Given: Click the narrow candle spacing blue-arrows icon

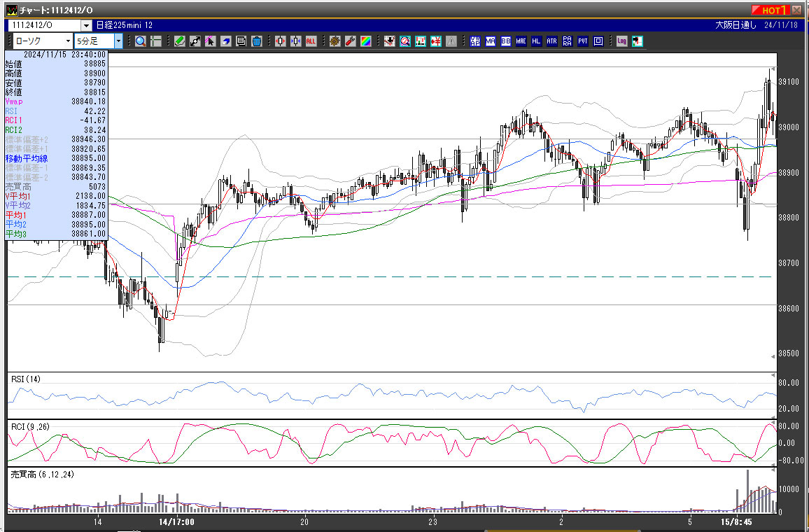Looking at the screenshot, I should pos(295,41).
